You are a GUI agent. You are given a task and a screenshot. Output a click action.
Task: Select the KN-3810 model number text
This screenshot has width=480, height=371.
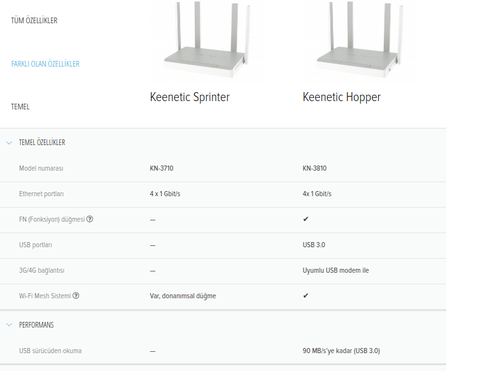pyautogui.click(x=314, y=168)
